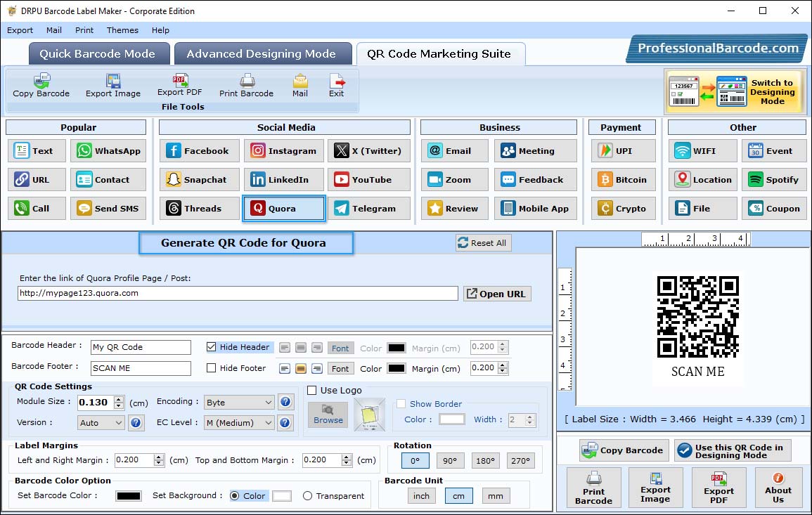Adjust Top and Bottom Margin stepper
Screen dimensions: 812x515
[347, 460]
